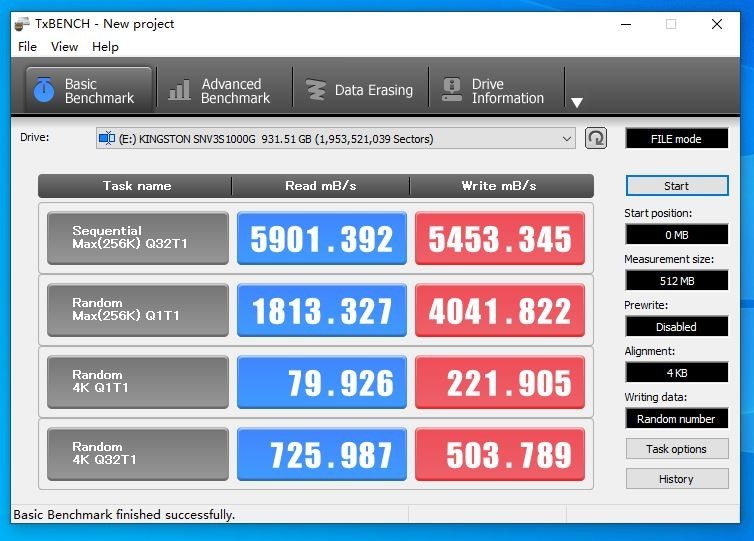The image size is (754, 541).
Task: Change the Alignment 4 KB setting
Action: [x=677, y=373]
